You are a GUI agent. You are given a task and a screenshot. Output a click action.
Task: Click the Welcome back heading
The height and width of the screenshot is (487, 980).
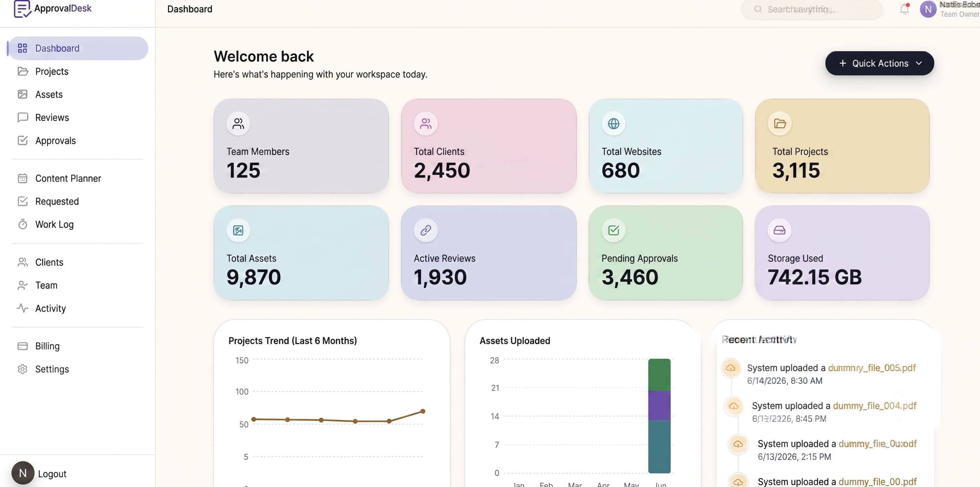[x=264, y=56]
